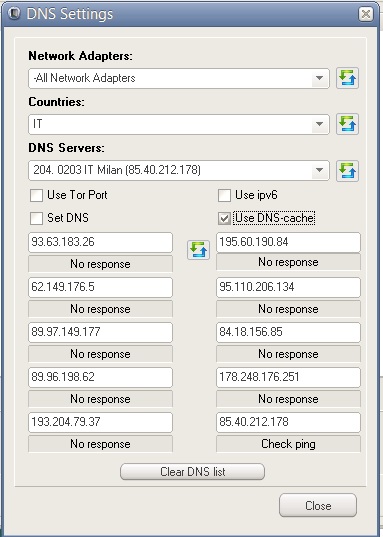The image size is (383, 537).
Task: Click refresh icon between the DNS address columns
Action: pos(198,250)
